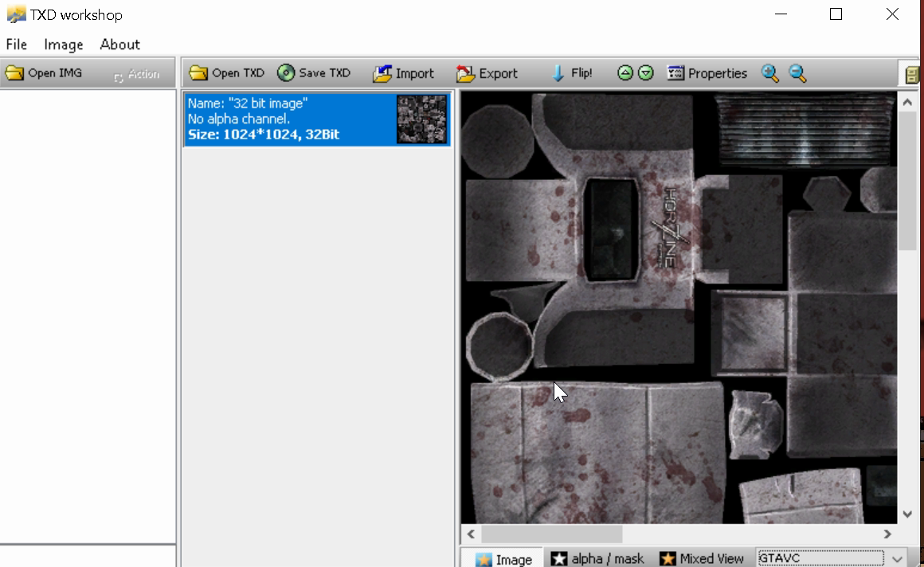
Task: Click the greyed-out Action button
Action: coord(136,74)
